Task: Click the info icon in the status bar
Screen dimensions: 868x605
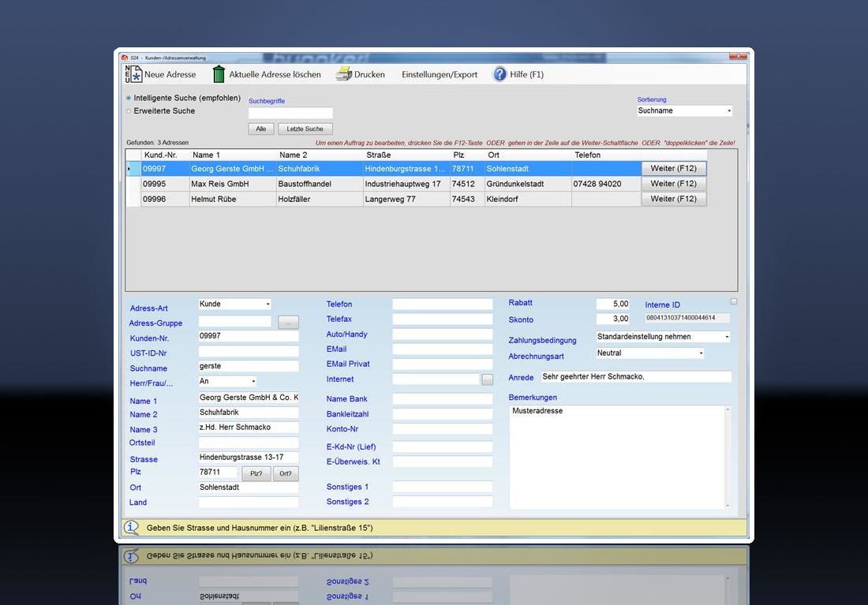Action: [x=131, y=528]
